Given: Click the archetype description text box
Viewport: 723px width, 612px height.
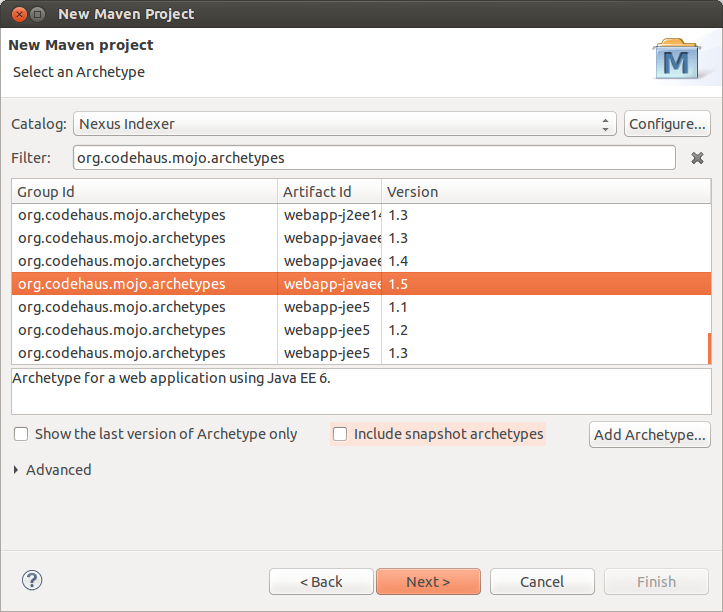Looking at the screenshot, I should coord(361,391).
